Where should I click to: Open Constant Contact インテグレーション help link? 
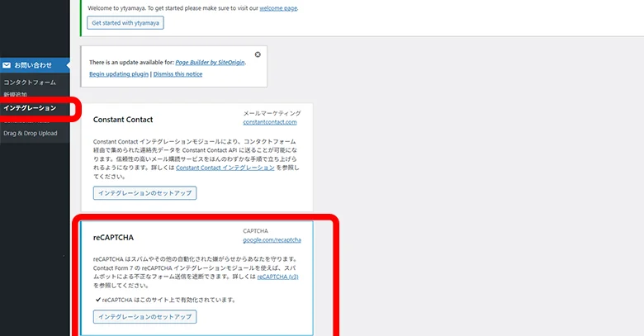pyautogui.click(x=225, y=168)
